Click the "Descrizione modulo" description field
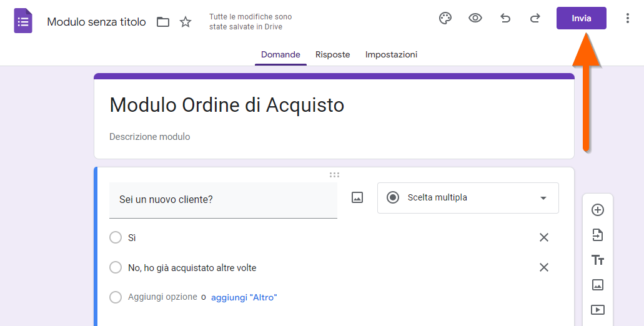This screenshot has width=644, height=326. pos(150,137)
